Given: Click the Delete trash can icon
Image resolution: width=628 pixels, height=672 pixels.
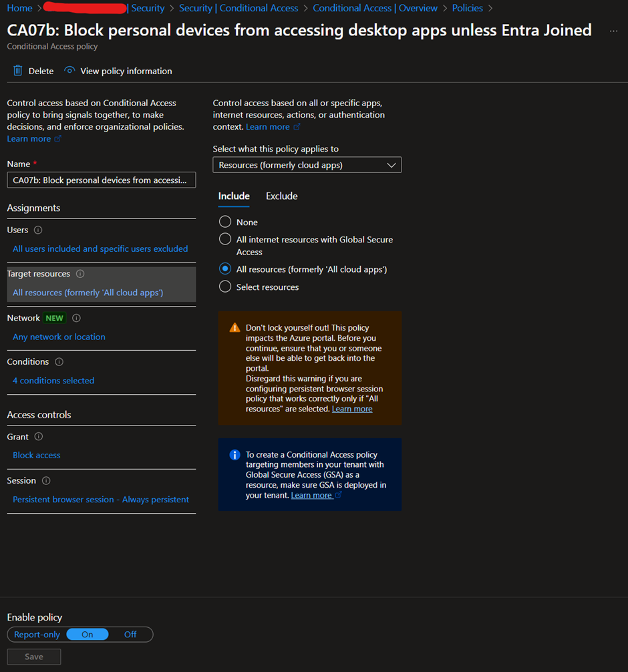Looking at the screenshot, I should 17,71.
